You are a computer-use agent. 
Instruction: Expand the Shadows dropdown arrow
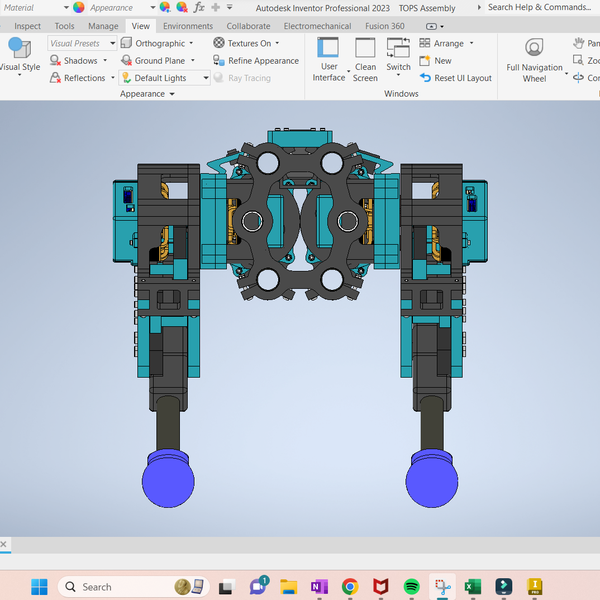click(105, 60)
